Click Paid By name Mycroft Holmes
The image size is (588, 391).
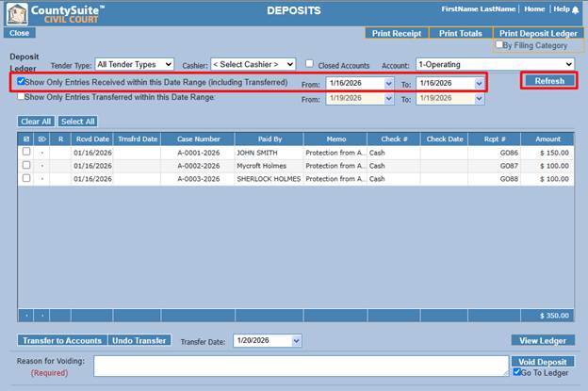261,166
